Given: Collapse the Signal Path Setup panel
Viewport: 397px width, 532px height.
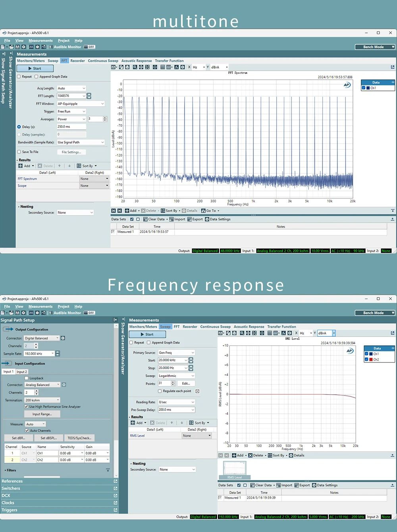Looking at the screenshot, I should [115, 320].
